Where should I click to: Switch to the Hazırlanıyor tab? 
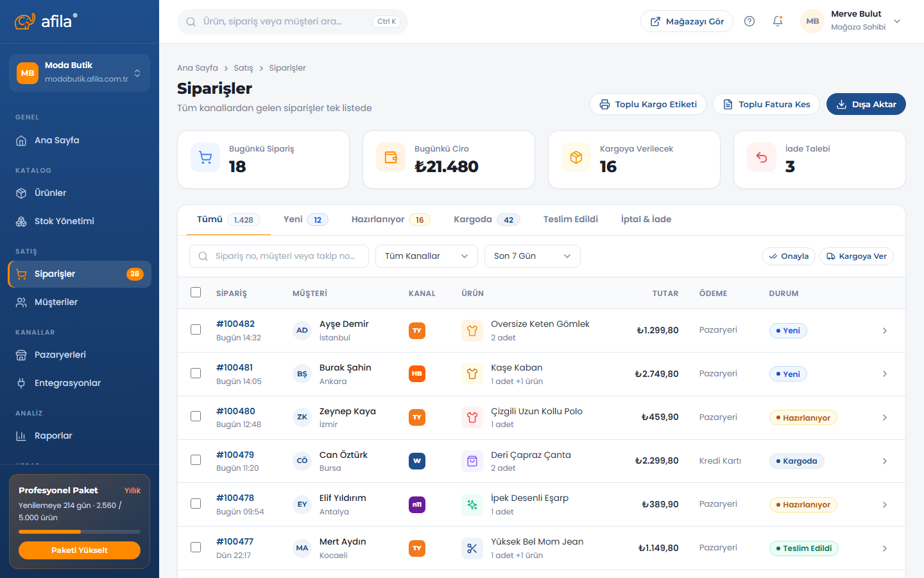(391, 220)
